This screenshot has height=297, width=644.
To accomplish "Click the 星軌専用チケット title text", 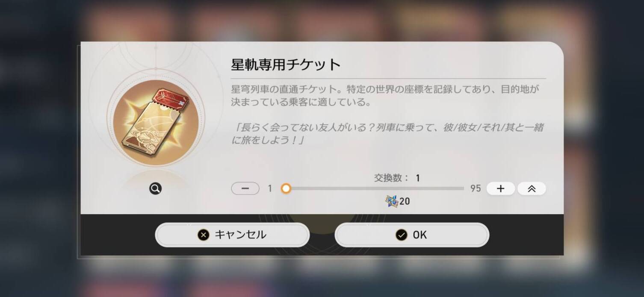I will tap(286, 65).
